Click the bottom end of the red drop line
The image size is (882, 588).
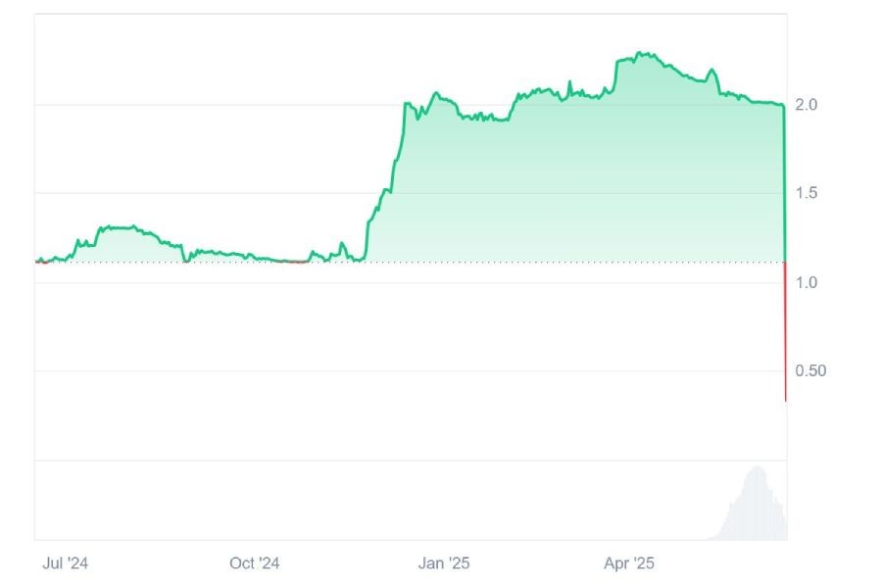click(785, 400)
